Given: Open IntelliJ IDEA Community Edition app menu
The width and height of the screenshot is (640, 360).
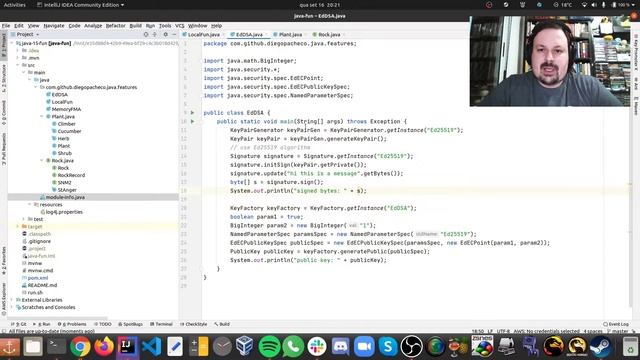Looking at the screenshot, I should [x=80, y=5].
